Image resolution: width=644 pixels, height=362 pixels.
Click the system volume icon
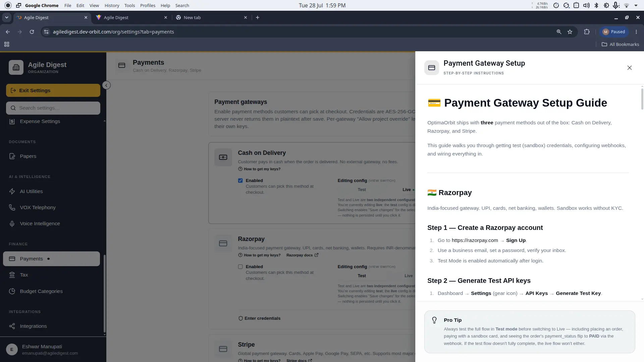coord(586,5)
